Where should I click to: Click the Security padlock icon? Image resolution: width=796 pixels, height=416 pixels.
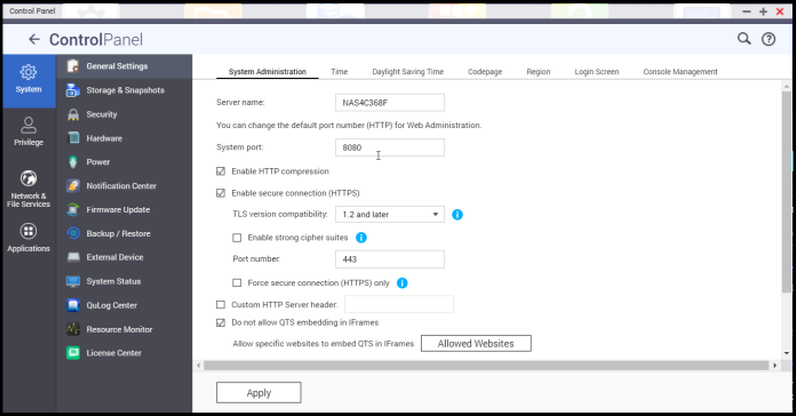point(73,114)
